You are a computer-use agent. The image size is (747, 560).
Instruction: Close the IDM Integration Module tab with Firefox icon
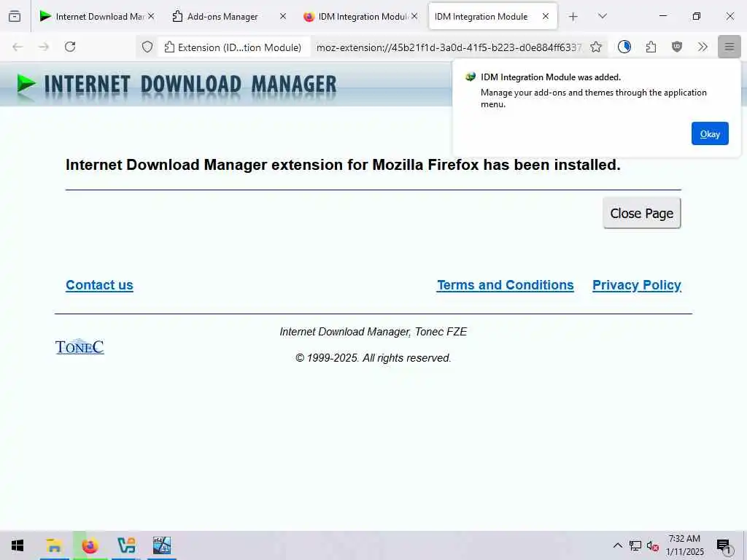pos(414,16)
